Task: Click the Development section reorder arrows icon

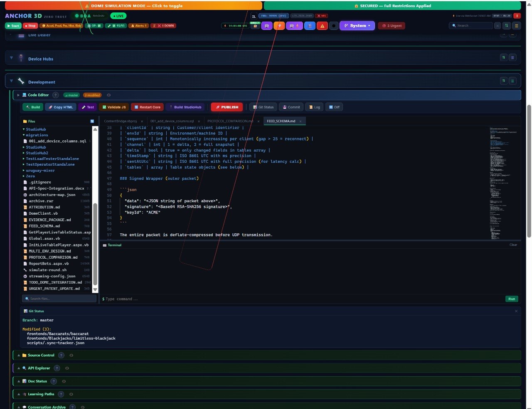Action: [x=504, y=81]
